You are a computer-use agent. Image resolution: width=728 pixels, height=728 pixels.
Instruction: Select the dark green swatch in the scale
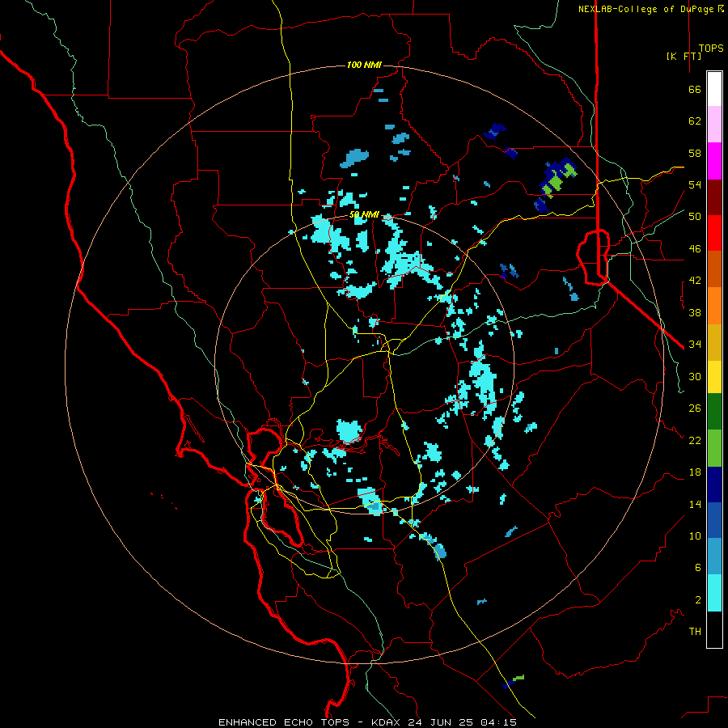(714, 412)
